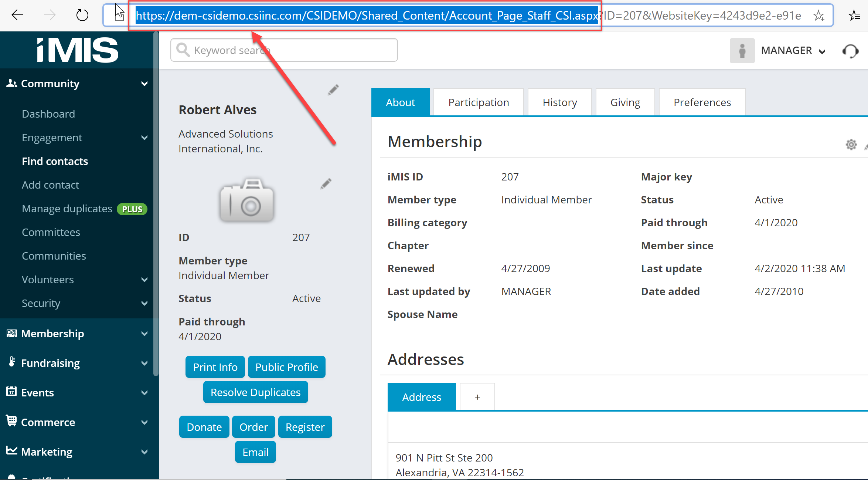Open the user avatar profile icon
The width and height of the screenshot is (868, 480).
742,50
